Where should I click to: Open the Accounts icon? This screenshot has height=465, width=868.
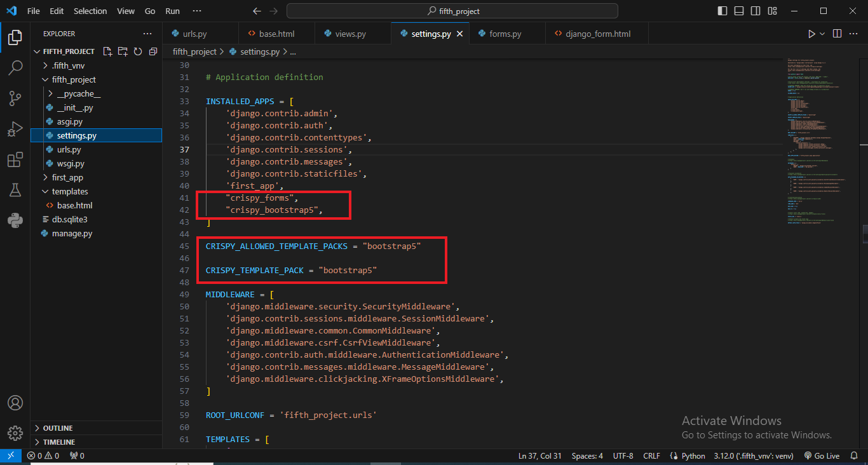coord(15,403)
